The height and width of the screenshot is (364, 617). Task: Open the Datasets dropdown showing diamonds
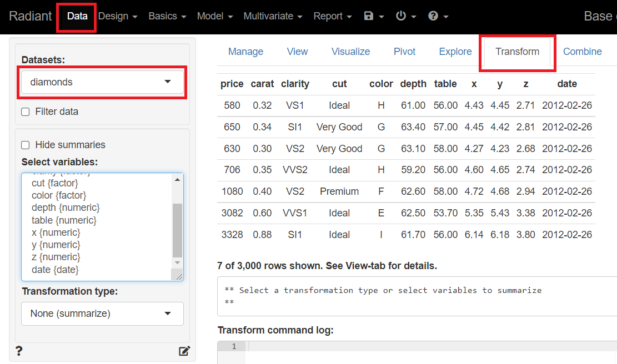102,82
